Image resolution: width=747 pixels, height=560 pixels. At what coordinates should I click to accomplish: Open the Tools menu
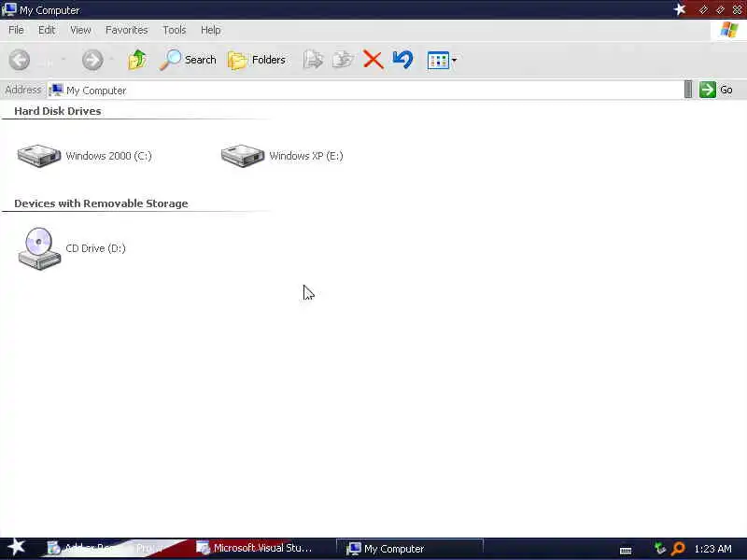(175, 30)
